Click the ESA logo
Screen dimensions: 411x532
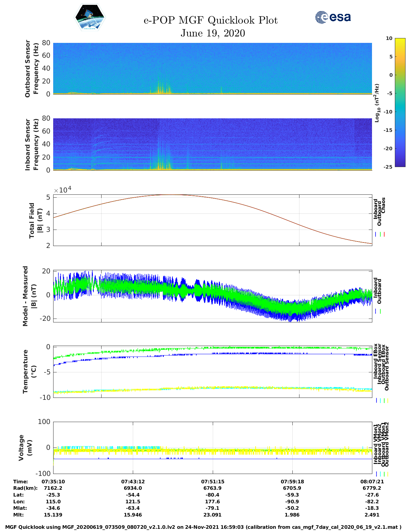click(x=333, y=17)
